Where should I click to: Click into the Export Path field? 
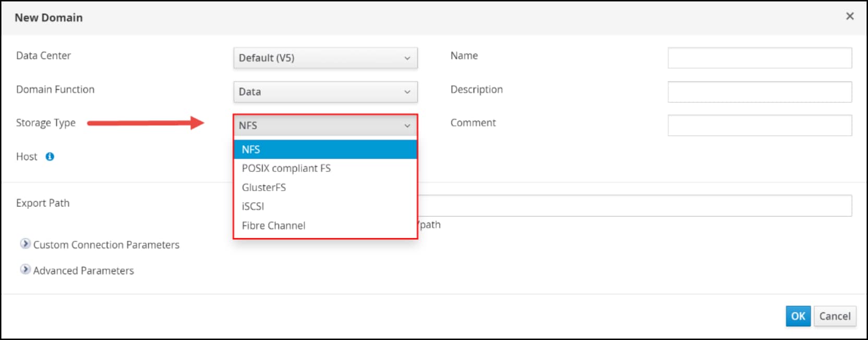pyautogui.click(x=635, y=206)
